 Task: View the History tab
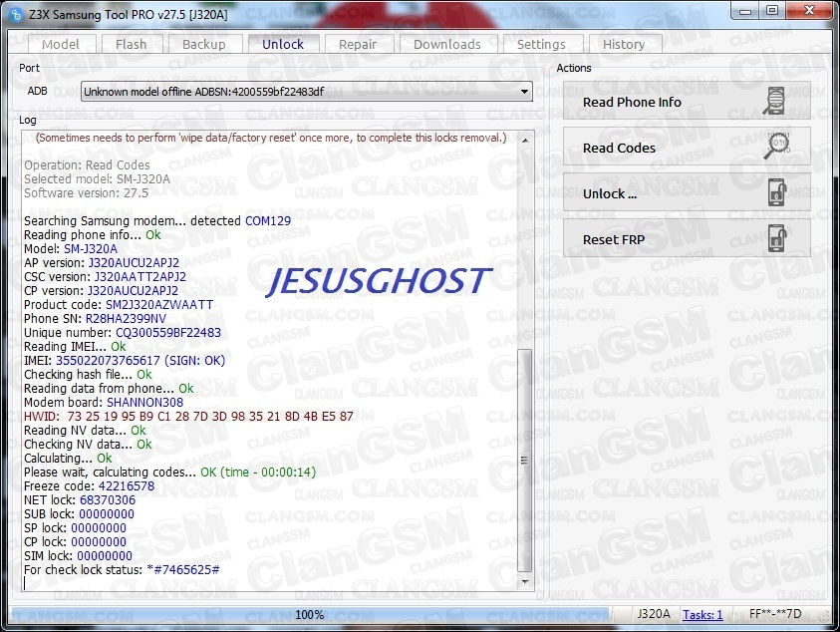point(624,44)
